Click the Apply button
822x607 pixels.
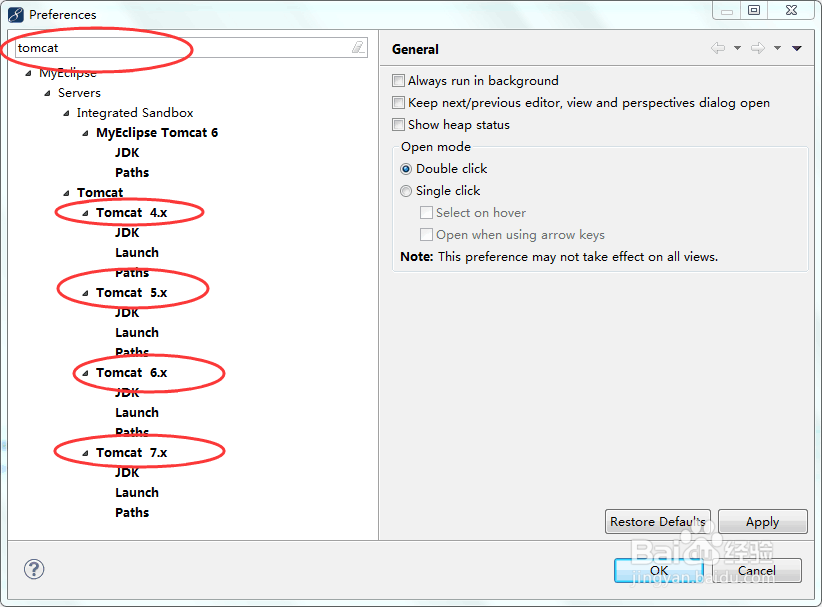click(763, 522)
